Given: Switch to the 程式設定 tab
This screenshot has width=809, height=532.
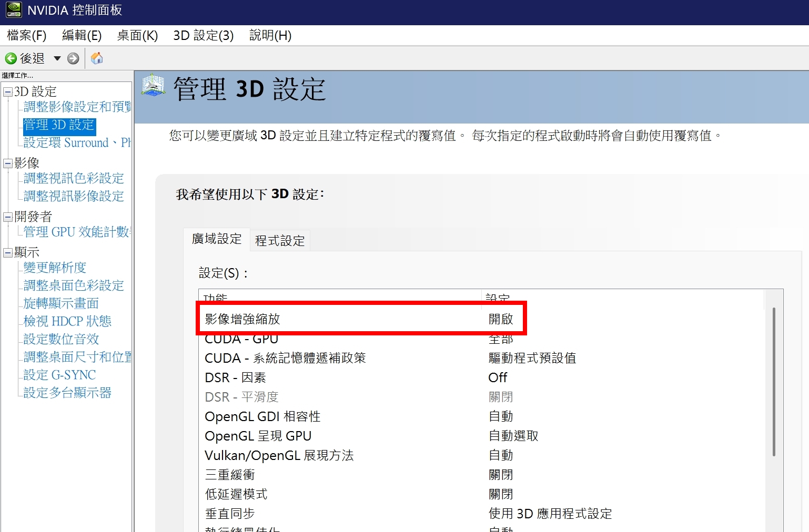Looking at the screenshot, I should point(280,241).
